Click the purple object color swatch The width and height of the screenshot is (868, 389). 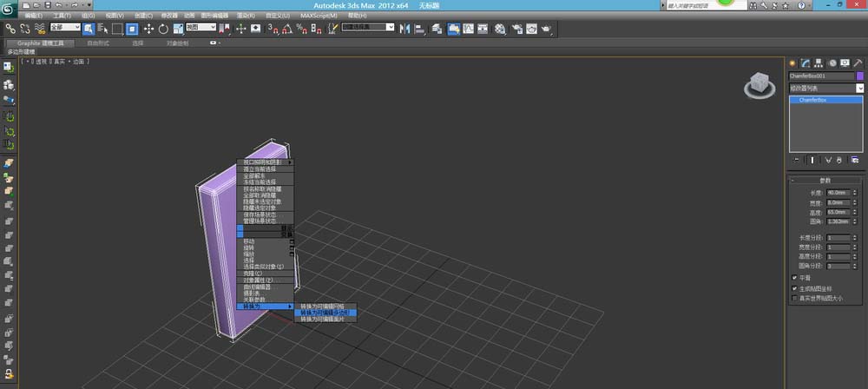click(860, 76)
